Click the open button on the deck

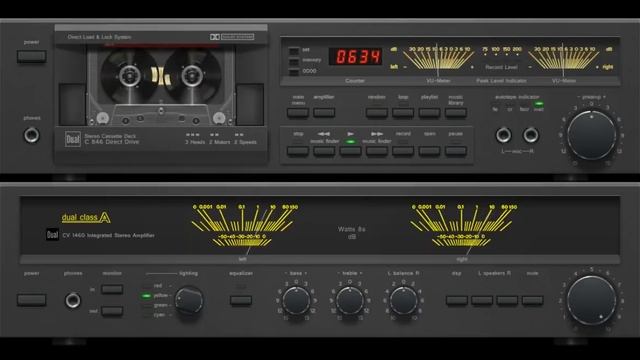tap(429, 151)
